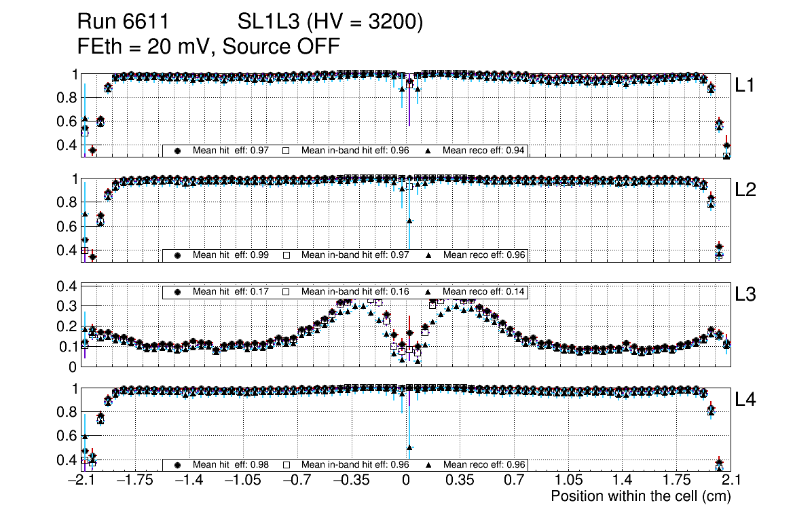The height and width of the screenshot is (524, 812).
Task: Click "Mean hit eff: 0.17" legend entry
Action: [231, 292]
